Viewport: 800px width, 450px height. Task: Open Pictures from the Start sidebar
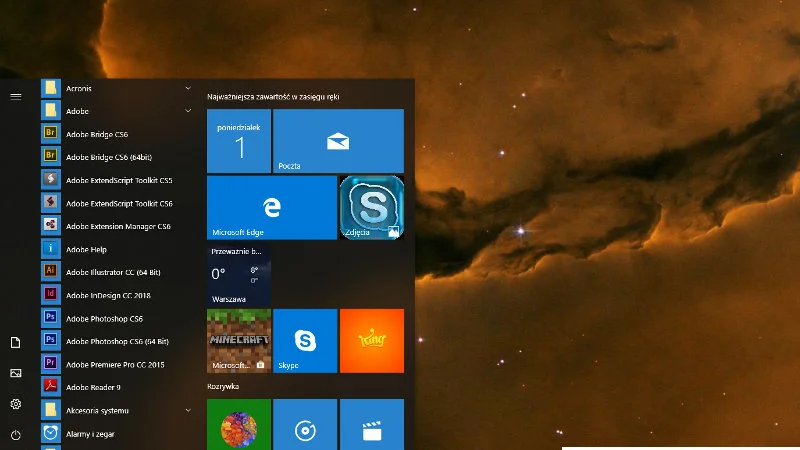(x=16, y=373)
